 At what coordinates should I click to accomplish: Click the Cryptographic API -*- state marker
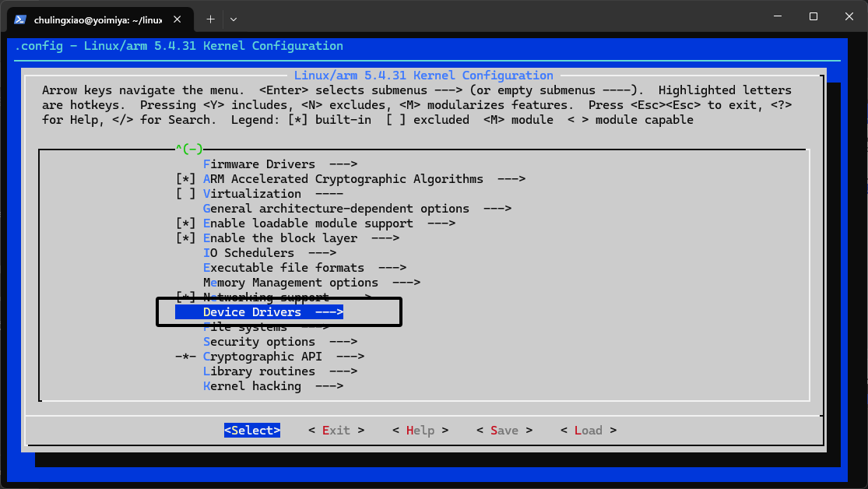[x=185, y=357]
